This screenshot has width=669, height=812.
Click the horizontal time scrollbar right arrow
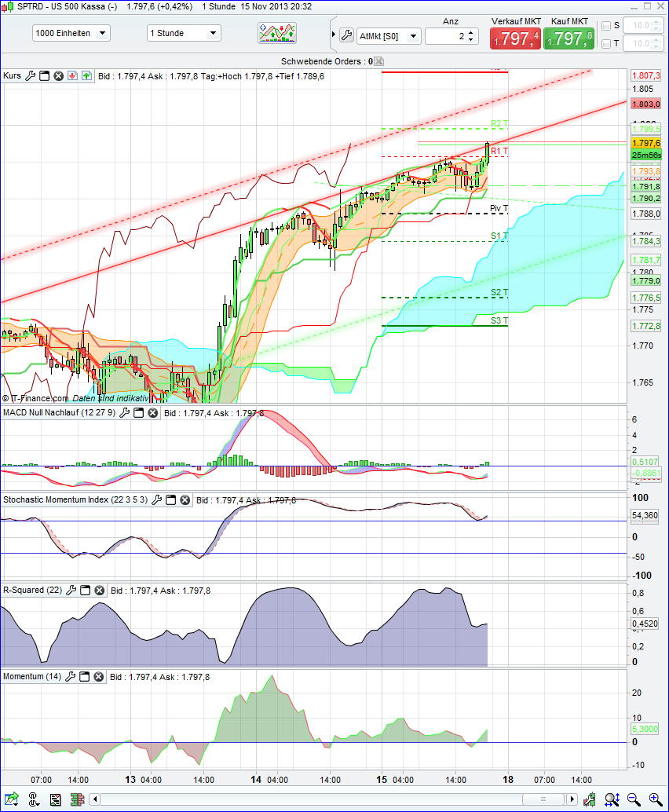572,799
